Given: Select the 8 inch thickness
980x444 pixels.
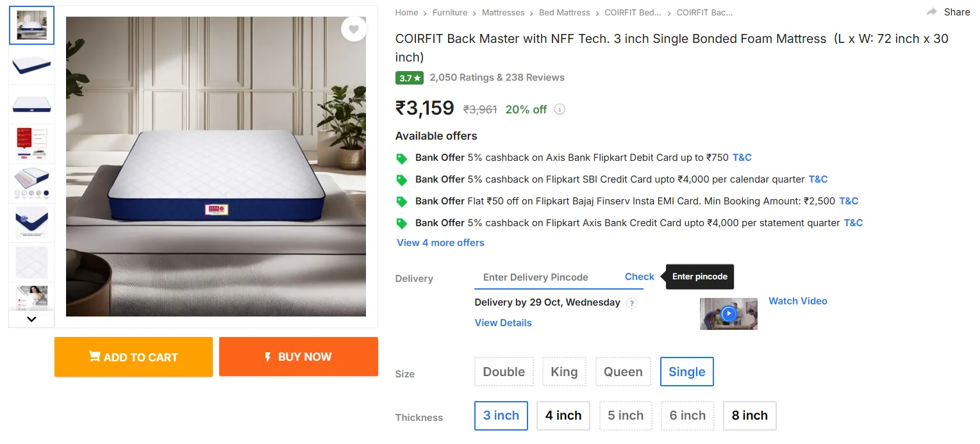Looking at the screenshot, I should click(749, 416).
